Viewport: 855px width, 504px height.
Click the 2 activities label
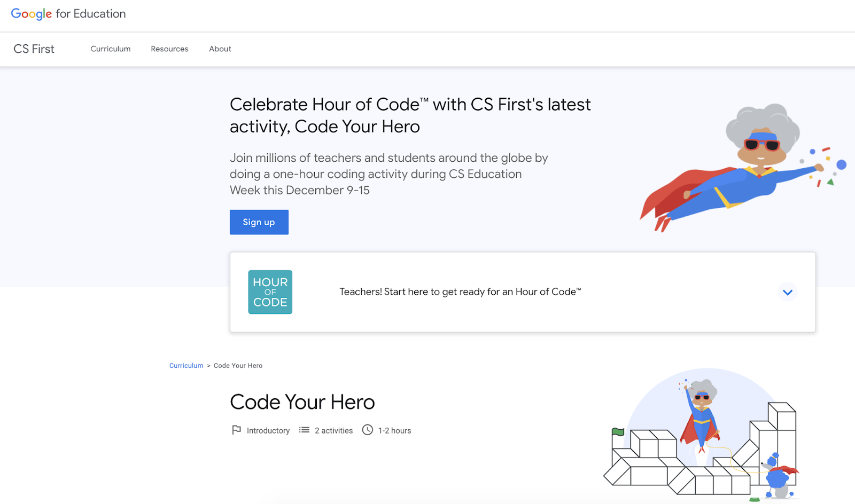pyautogui.click(x=333, y=430)
